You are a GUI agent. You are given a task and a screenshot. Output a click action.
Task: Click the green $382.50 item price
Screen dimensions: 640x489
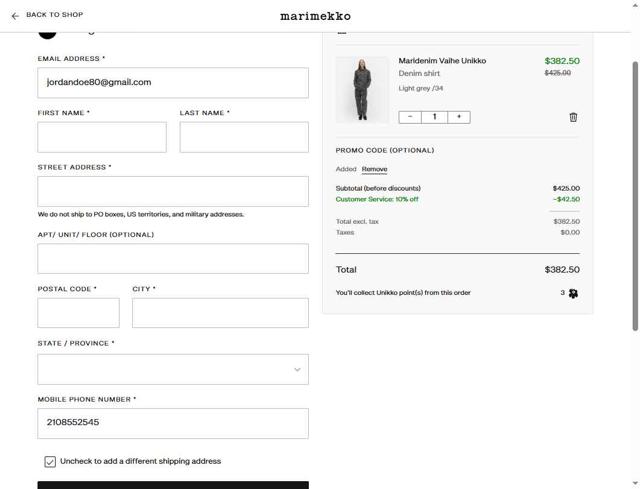pos(562,61)
